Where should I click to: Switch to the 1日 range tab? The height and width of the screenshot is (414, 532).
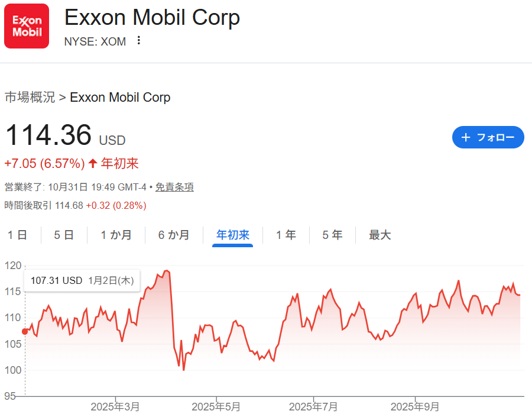(x=17, y=235)
